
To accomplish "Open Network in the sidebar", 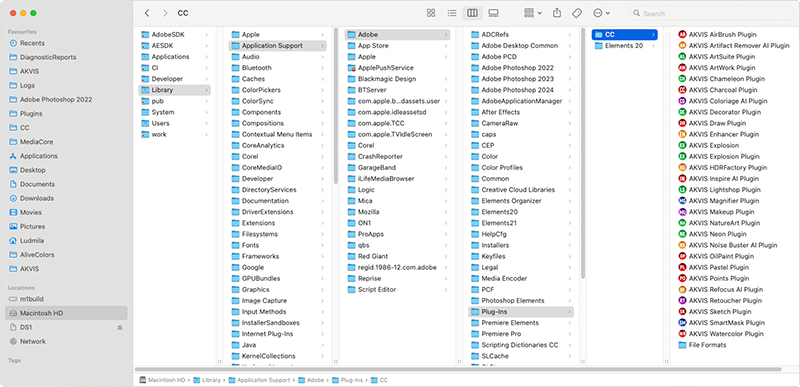I will (x=33, y=342).
